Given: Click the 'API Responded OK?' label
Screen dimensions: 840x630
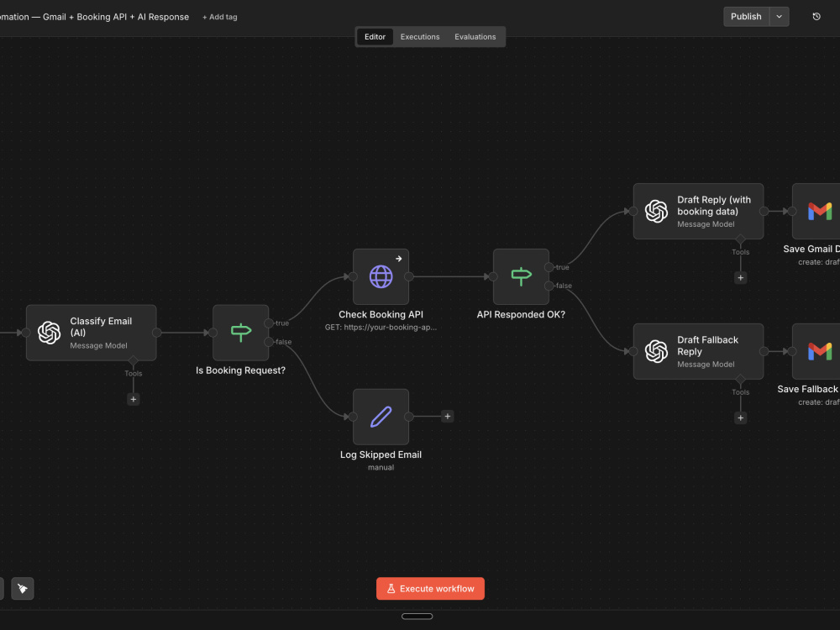Looking at the screenshot, I should (521, 314).
